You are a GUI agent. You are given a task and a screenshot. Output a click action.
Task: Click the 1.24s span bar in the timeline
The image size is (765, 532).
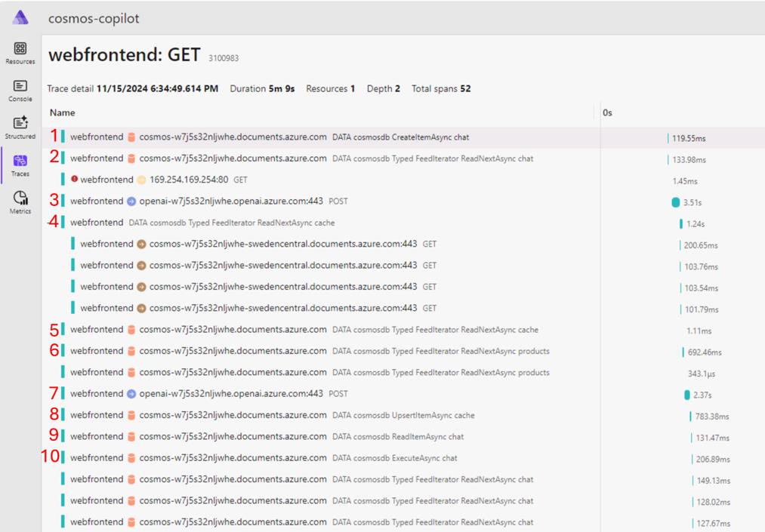click(681, 224)
